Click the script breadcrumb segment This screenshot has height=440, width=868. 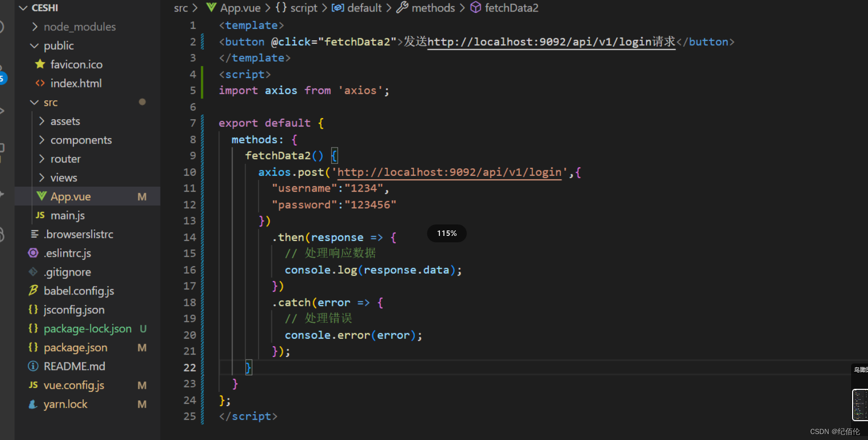(x=304, y=8)
